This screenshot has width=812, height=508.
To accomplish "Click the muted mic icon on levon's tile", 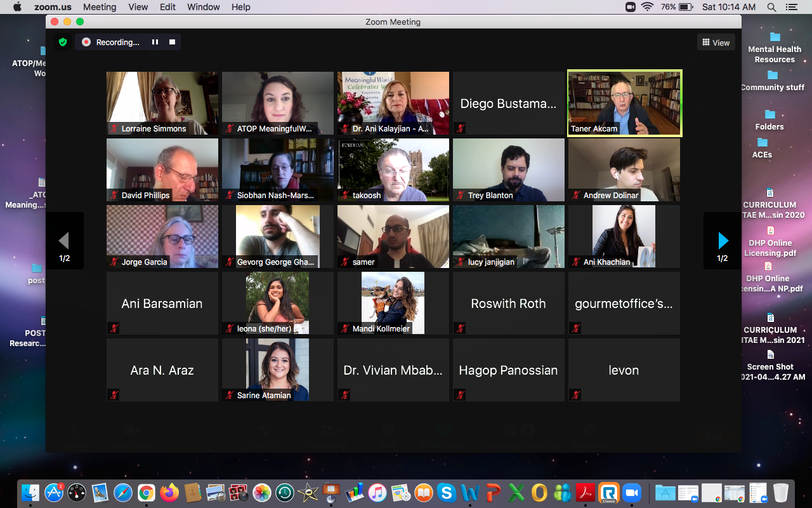I will coord(576,395).
